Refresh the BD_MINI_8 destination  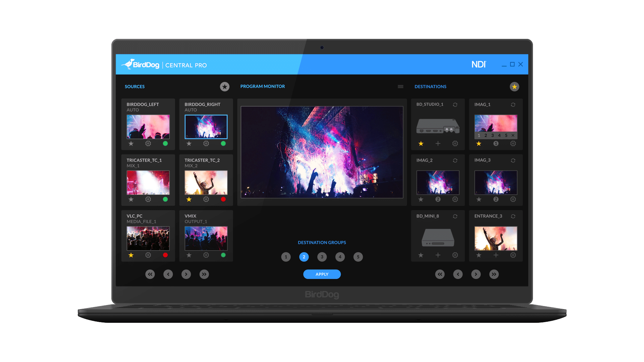pyautogui.click(x=455, y=216)
